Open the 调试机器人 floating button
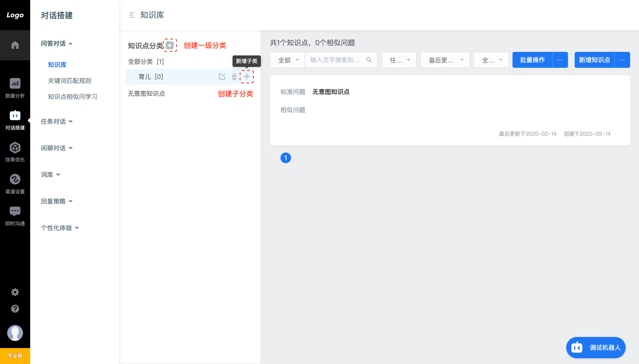Screen dimensions: 639x364 tap(596, 348)
